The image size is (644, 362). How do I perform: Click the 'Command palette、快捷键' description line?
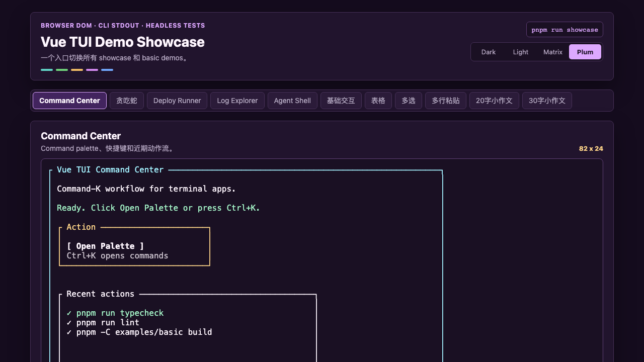(x=108, y=149)
